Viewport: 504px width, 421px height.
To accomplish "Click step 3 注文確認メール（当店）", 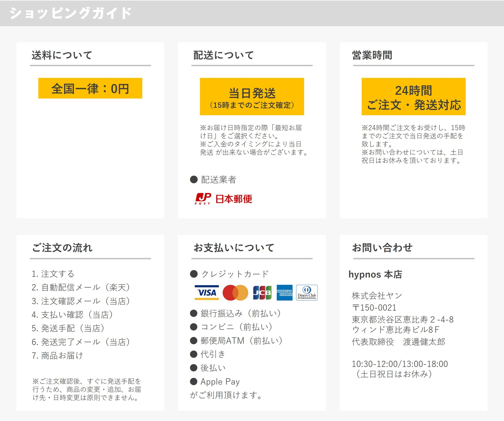I will (81, 301).
